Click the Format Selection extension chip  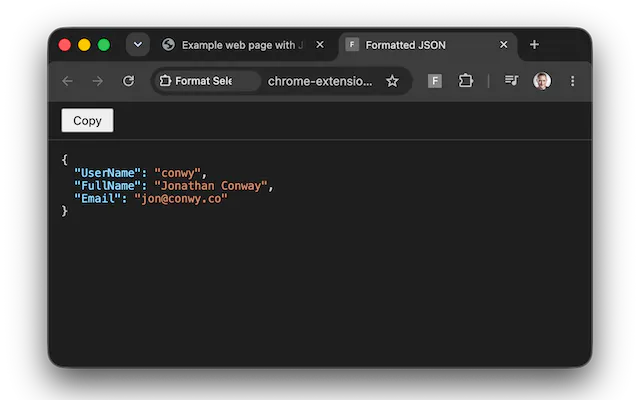[207, 81]
